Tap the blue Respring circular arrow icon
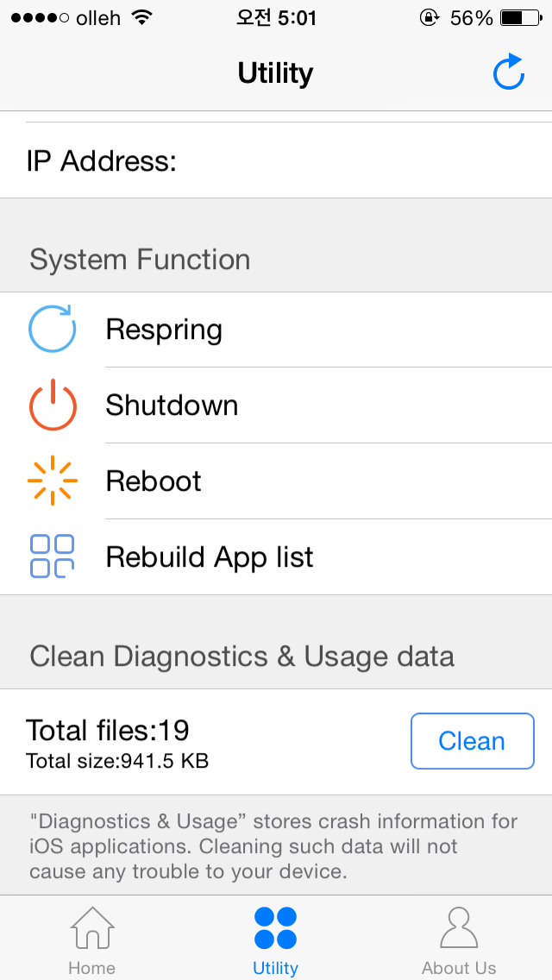The height and width of the screenshot is (980, 552). pos(53,330)
